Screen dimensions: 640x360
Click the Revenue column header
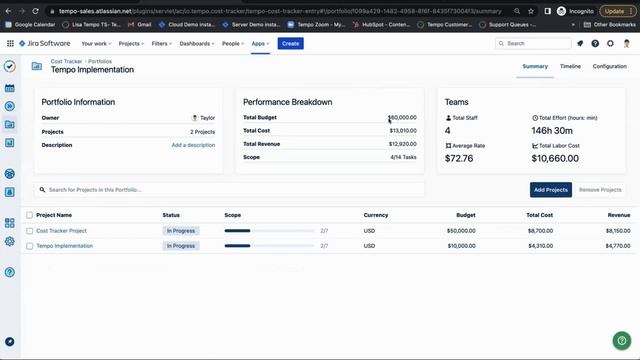[619, 215]
